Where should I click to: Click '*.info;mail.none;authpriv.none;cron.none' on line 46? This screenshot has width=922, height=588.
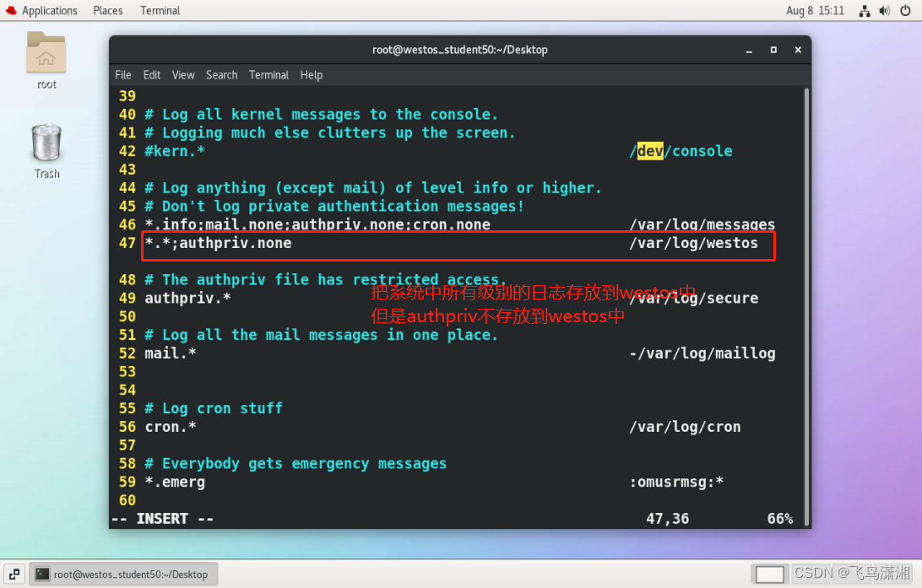[x=317, y=224]
